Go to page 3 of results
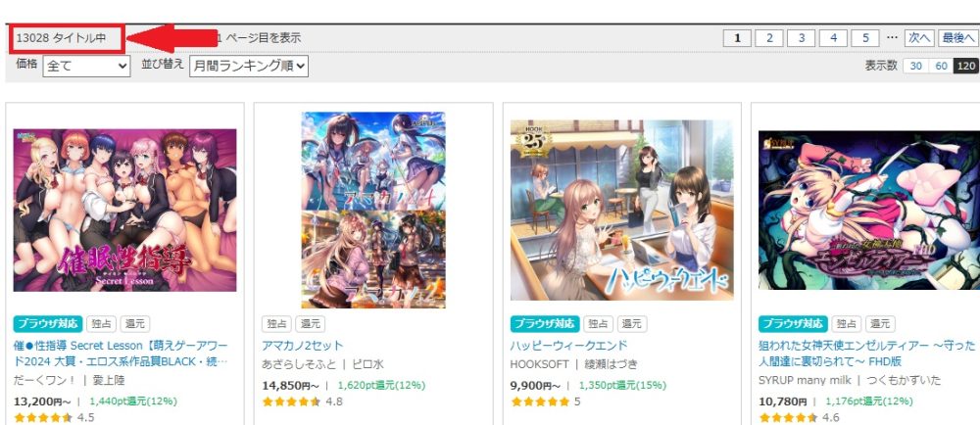Viewport: 980px width, 425px height. 802,38
